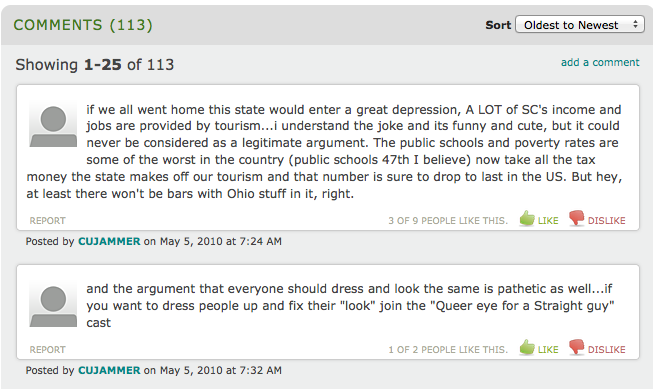
Task: Click the DISLIKE label on the 'Queer eye' comment
Action: 606,350
